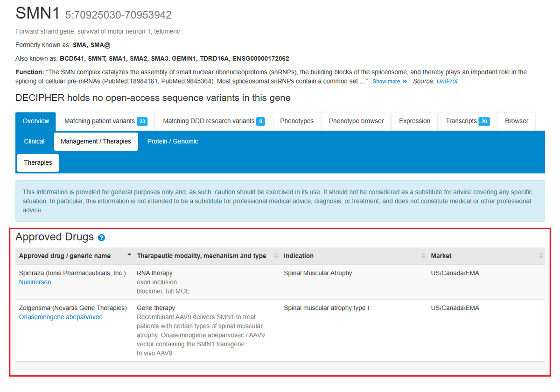
Task: Click the patient variants count badge 23
Action: 142,122
